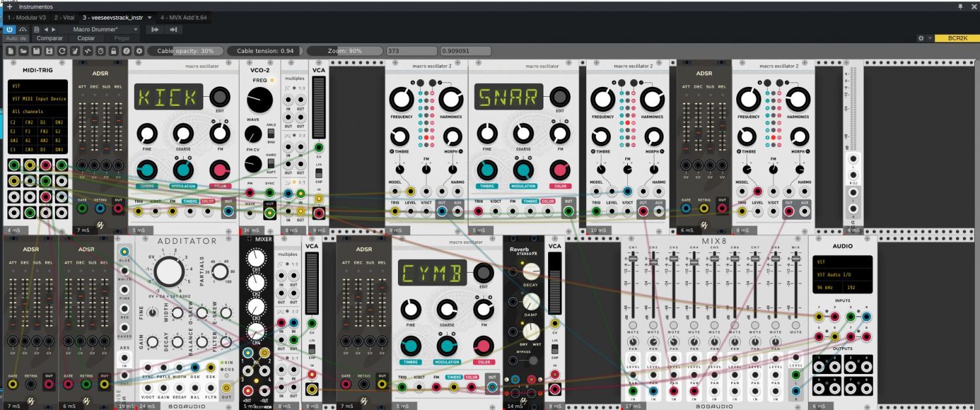Screen dimensions: 980x410
Task: Mute channel CH4 on MIX8
Action: click(694, 325)
